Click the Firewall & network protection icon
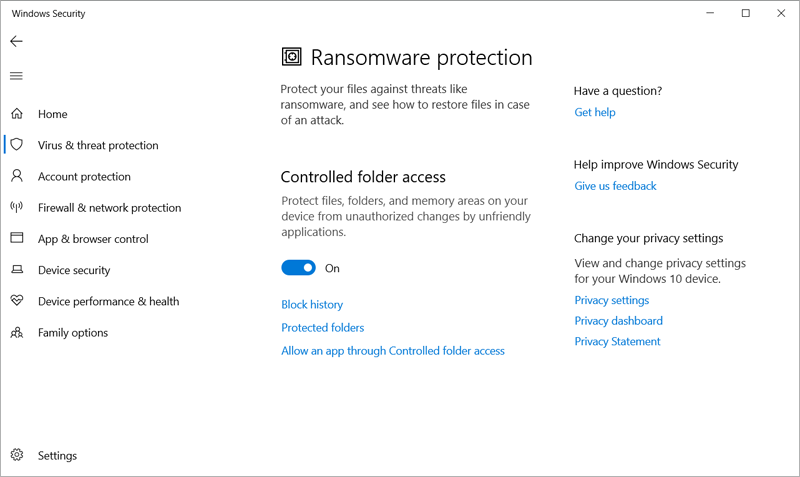 pyautogui.click(x=17, y=208)
